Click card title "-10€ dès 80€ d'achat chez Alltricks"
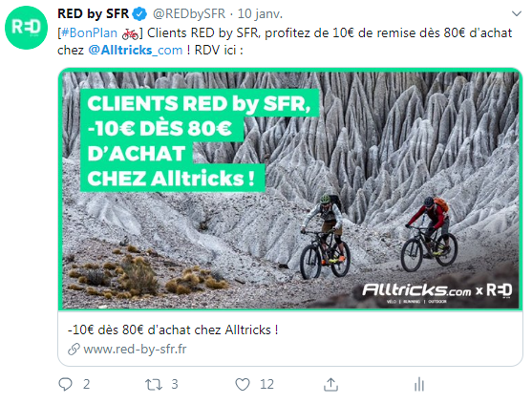 (x=173, y=330)
